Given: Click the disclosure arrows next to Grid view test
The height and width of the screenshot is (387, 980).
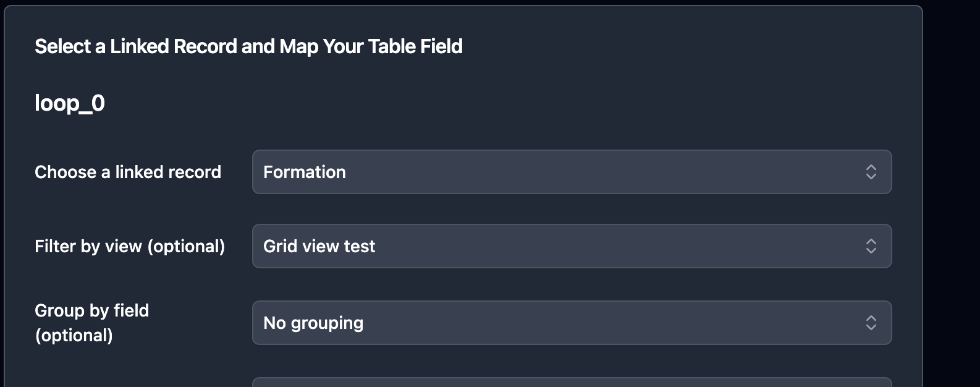Looking at the screenshot, I should [871, 246].
